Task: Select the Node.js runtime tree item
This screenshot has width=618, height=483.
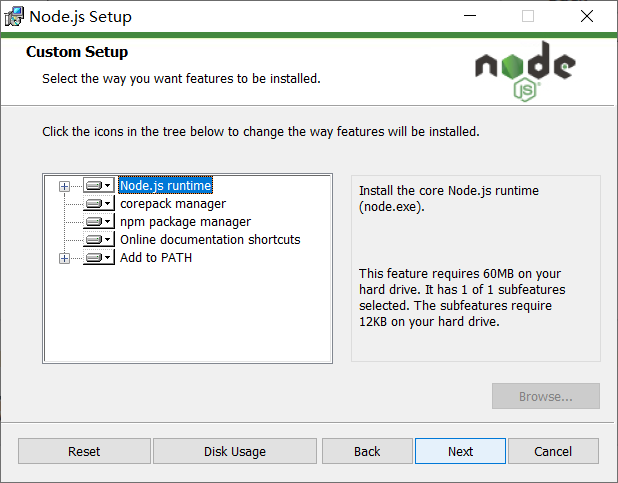Action: 166,185
